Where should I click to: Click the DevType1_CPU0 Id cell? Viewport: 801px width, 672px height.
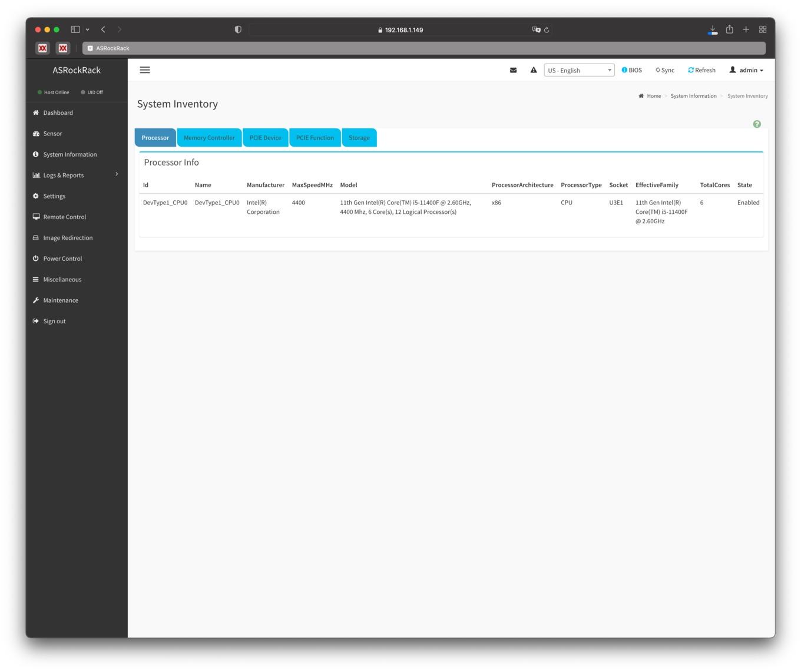pyautogui.click(x=165, y=203)
